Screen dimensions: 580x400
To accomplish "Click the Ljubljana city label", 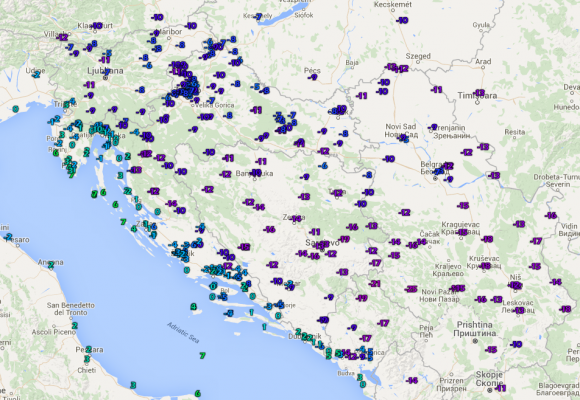I will tap(105, 70).
